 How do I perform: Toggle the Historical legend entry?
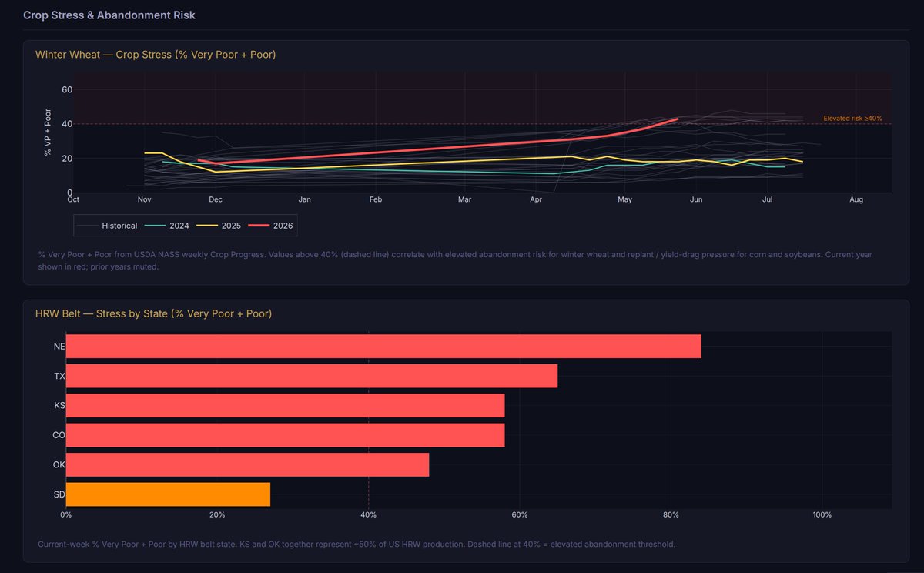click(x=109, y=226)
